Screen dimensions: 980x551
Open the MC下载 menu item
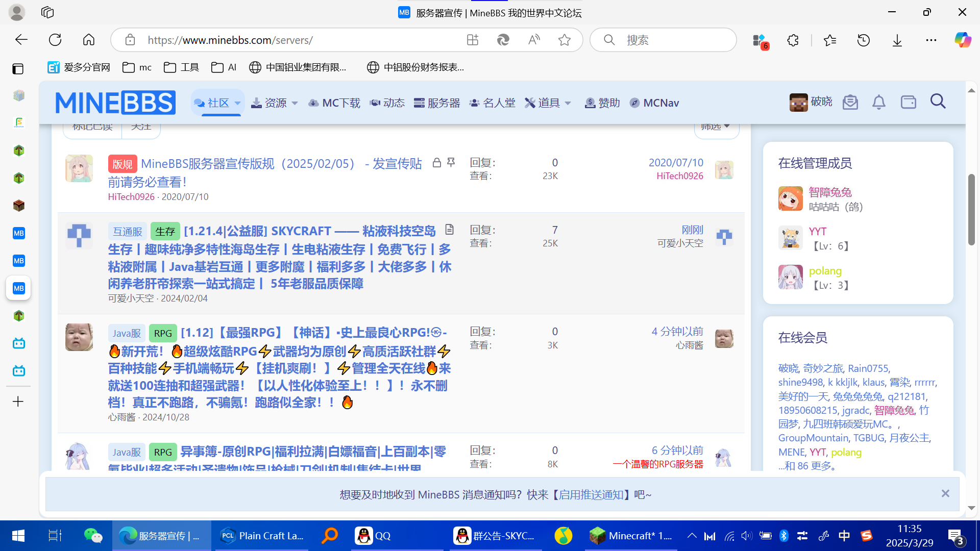click(334, 103)
